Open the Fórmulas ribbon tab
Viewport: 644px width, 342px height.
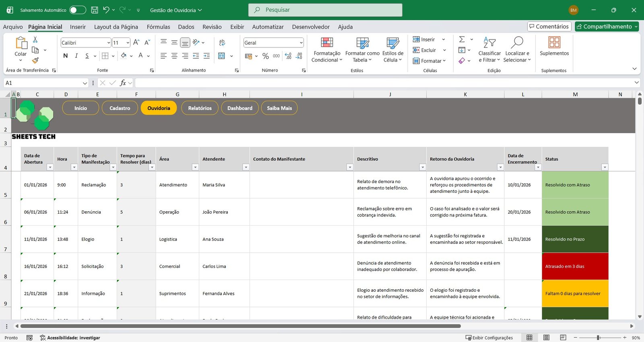pos(158,27)
